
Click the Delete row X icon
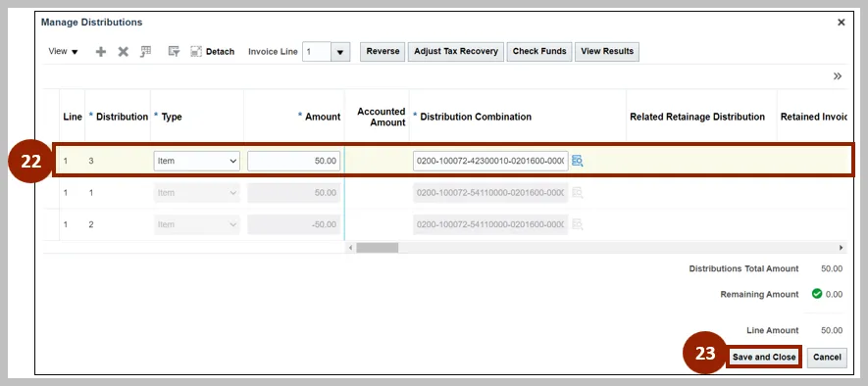tap(123, 51)
